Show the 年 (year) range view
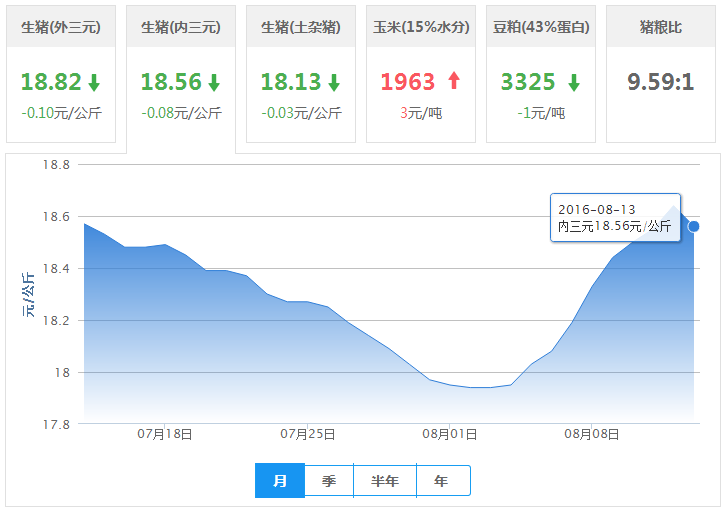Viewport: 727px width, 513px height. coord(442,481)
